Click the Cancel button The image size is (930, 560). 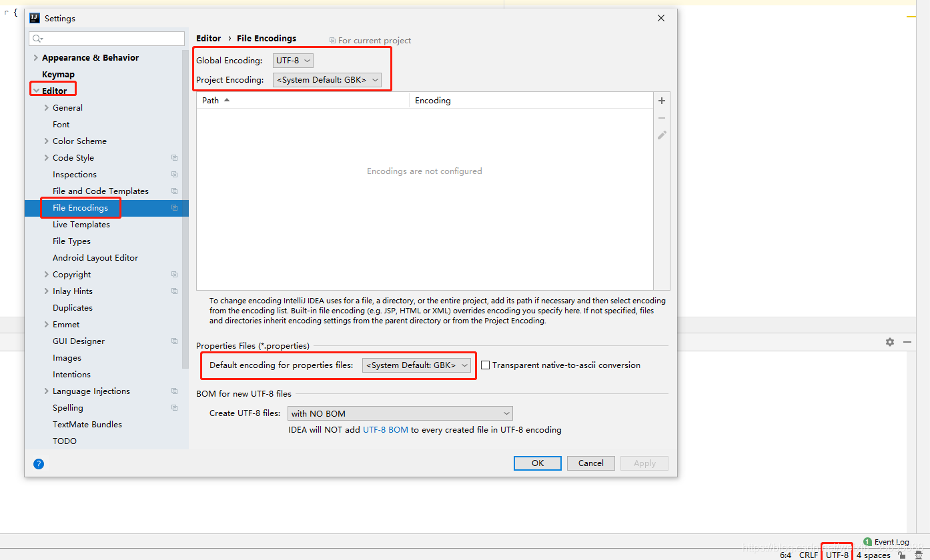click(x=591, y=463)
